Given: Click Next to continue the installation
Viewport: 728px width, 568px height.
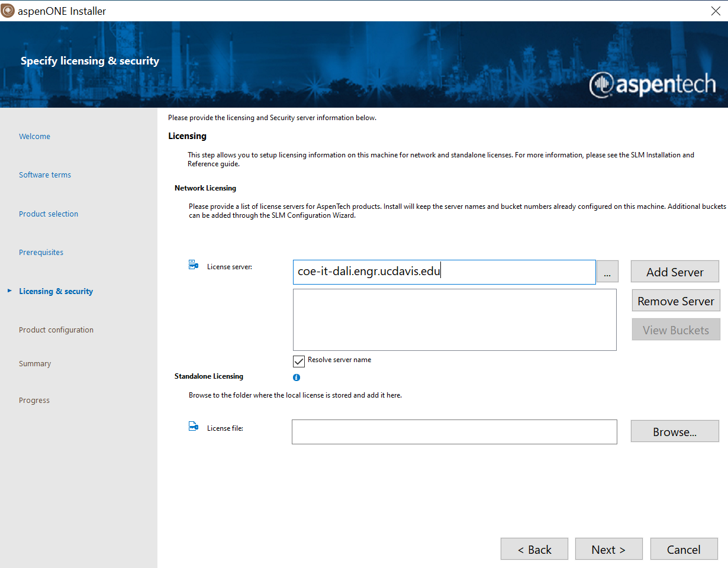Looking at the screenshot, I should (x=608, y=548).
